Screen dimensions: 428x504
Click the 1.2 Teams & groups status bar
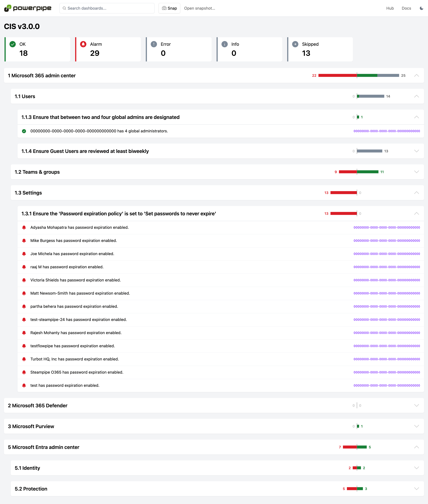coord(359,172)
